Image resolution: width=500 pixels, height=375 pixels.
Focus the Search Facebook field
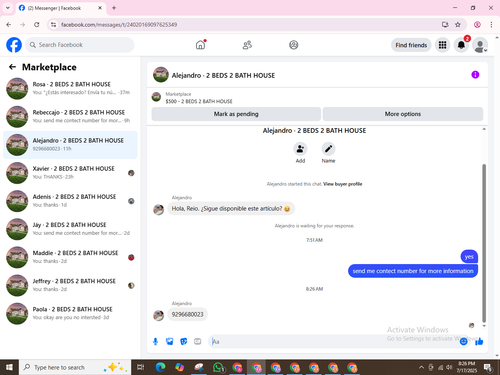click(80, 45)
